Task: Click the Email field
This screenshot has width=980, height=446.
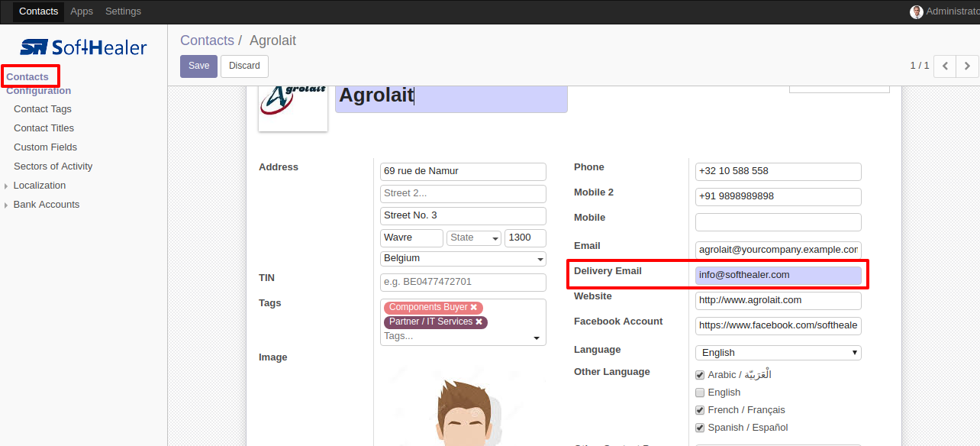Action: pyautogui.click(x=778, y=250)
